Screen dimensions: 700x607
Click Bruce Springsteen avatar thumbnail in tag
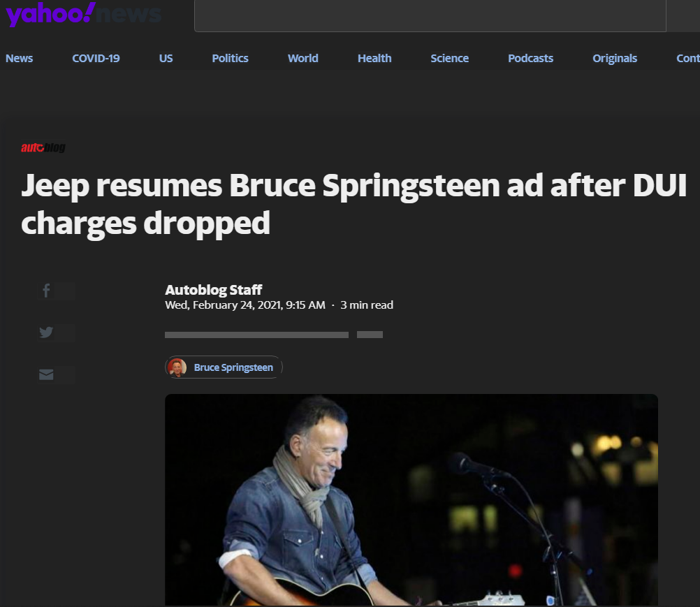(177, 367)
